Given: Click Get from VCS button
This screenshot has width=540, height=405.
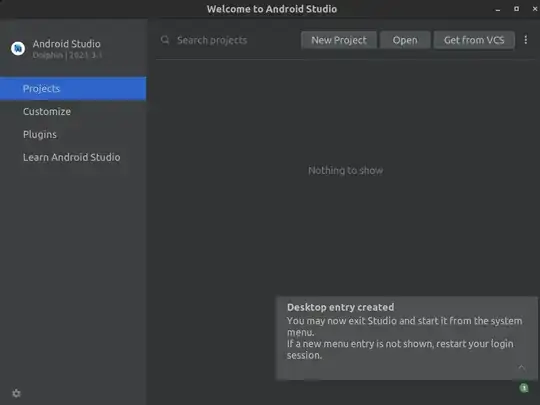Looking at the screenshot, I should point(474,40).
